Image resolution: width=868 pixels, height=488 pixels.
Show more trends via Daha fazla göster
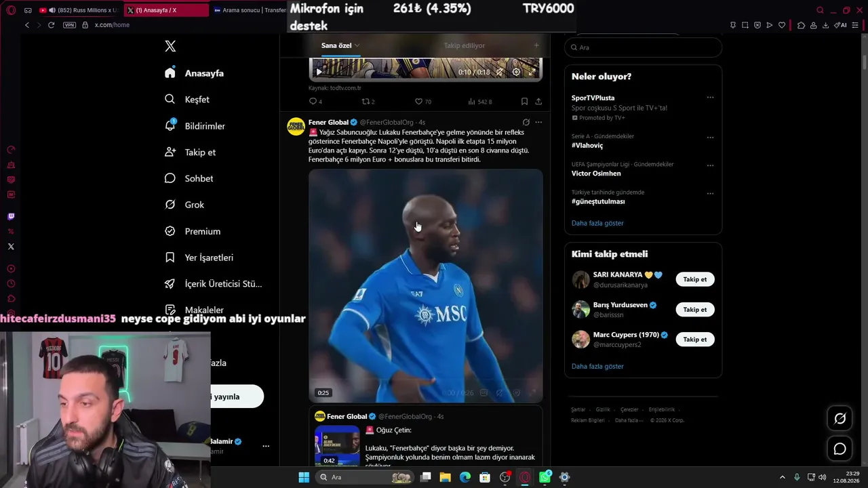[597, 223]
